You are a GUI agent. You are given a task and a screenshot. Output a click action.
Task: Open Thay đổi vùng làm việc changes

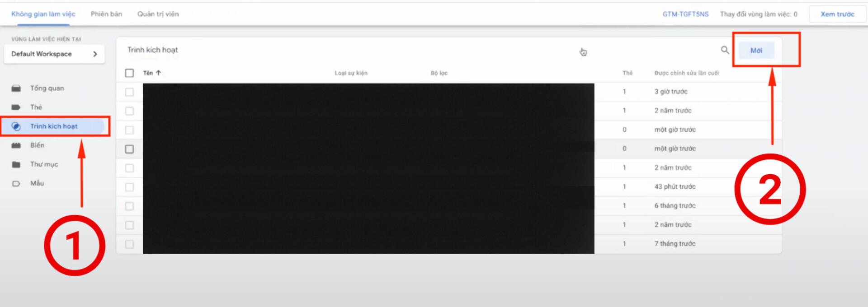[759, 14]
